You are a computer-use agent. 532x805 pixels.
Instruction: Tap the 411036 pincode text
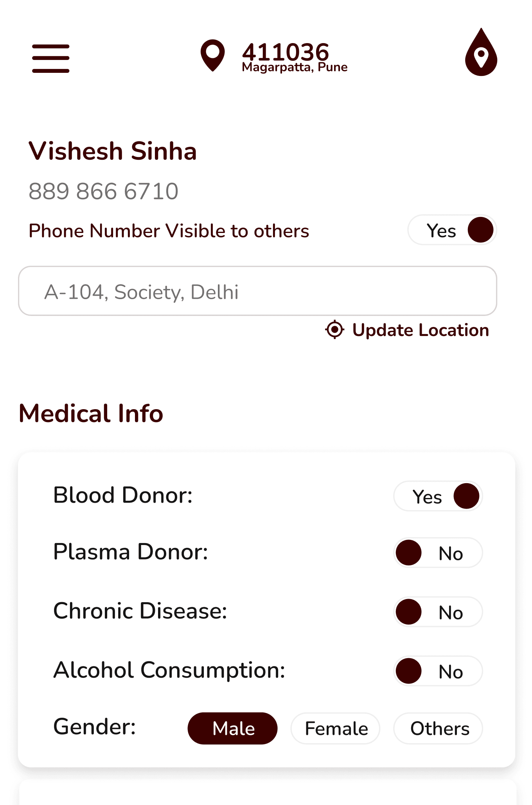point(286,52)
